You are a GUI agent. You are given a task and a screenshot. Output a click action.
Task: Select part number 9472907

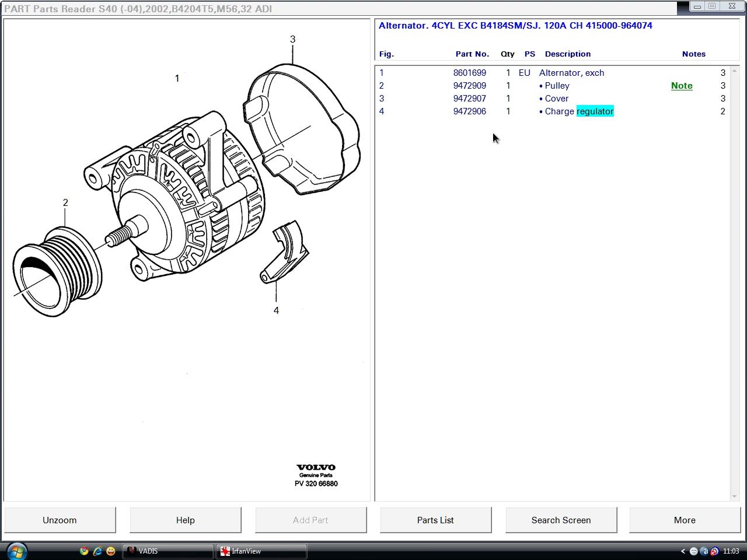click(469, 99)
